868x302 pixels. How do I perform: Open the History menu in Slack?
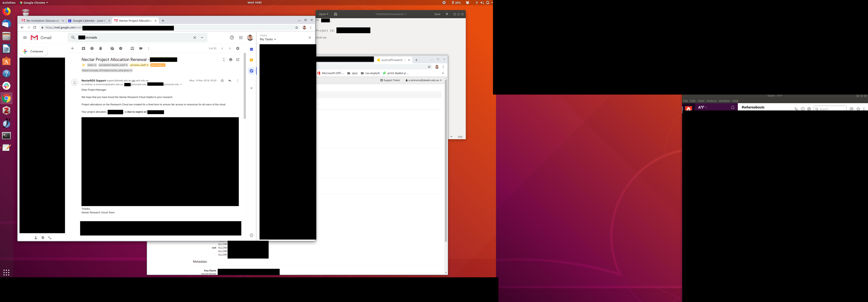pos(711,101)
